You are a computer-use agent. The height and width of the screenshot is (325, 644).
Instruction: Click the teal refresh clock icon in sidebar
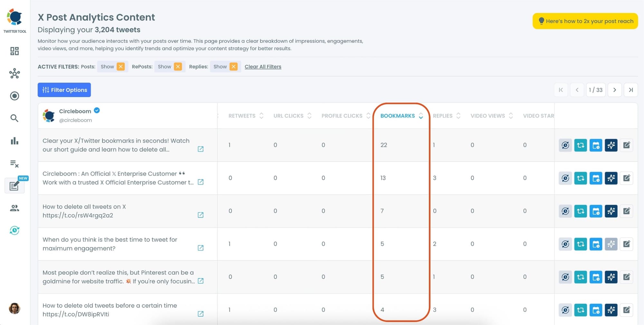14,230
